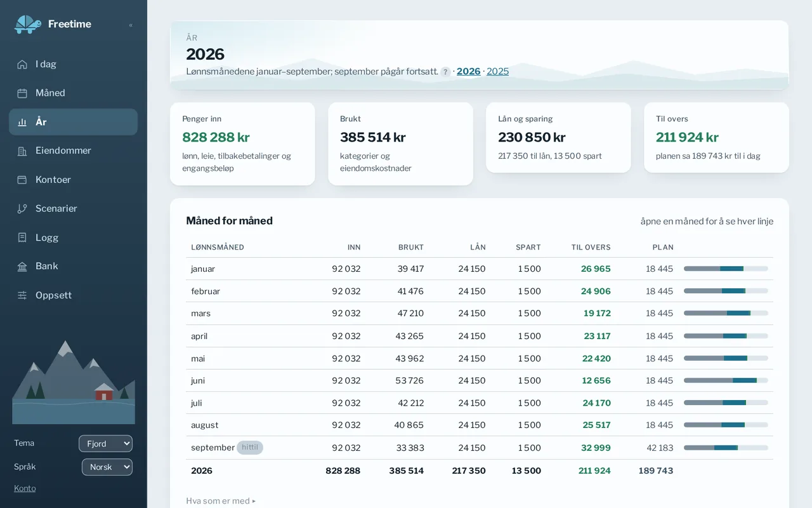Click the 2026 total row label
Image resolution: width=812 pixels, height=508 pixels.
click(202, 471)
